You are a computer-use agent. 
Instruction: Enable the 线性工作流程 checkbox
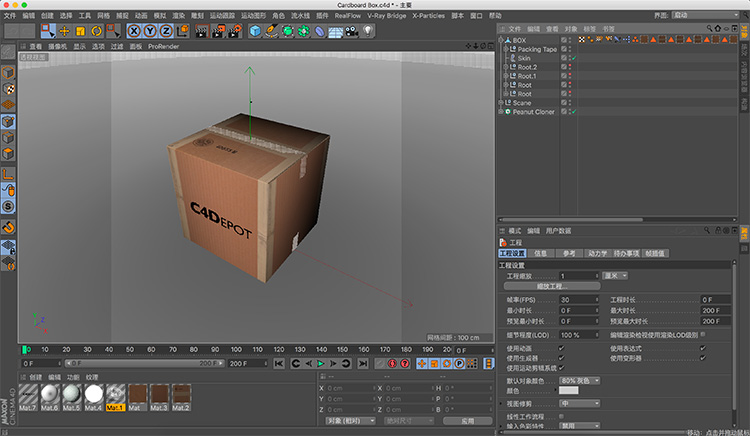click(562, 416)
